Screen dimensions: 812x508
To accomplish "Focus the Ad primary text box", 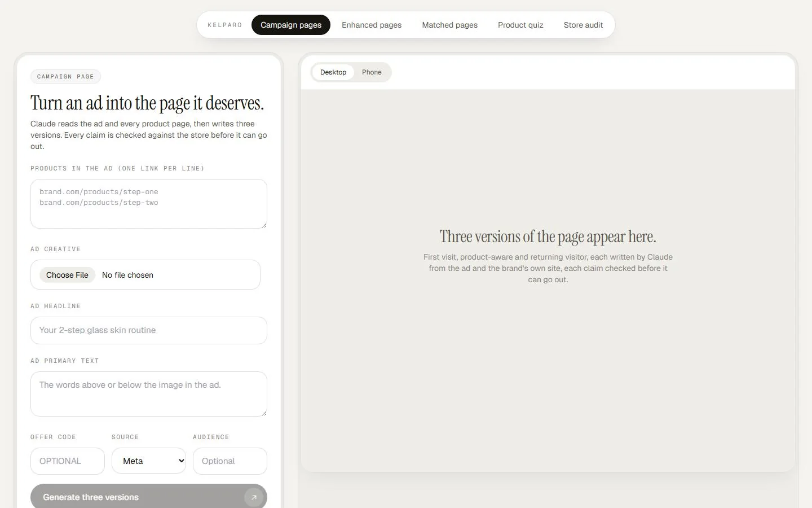I will [149, 394].
